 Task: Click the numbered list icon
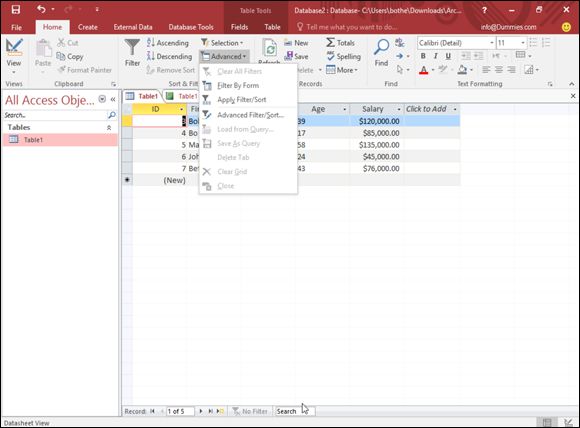point(546,43)
